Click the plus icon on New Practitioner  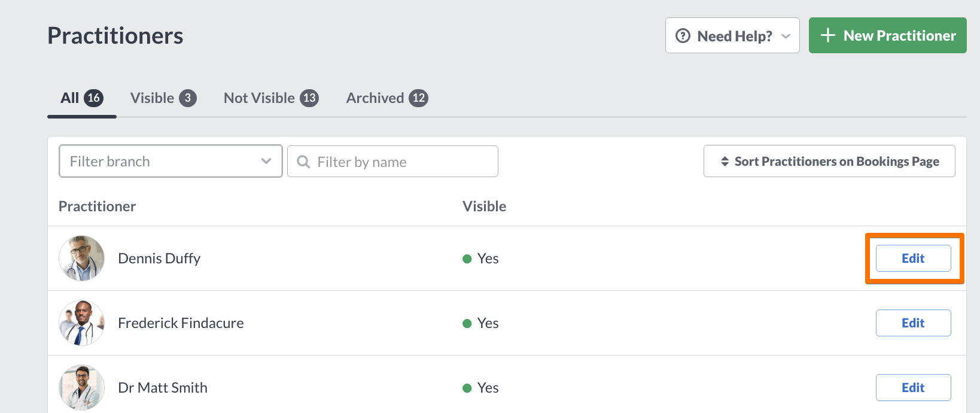point(828,35)
